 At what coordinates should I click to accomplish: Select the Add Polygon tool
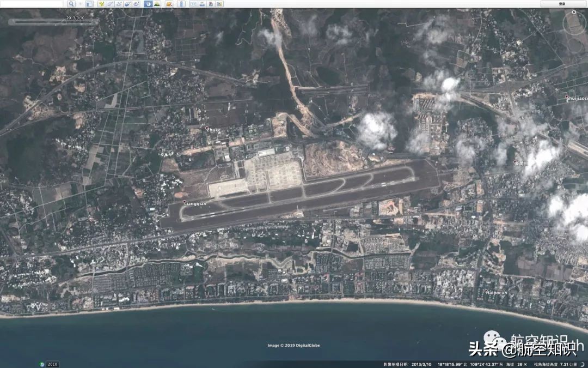tap(110, 4)
